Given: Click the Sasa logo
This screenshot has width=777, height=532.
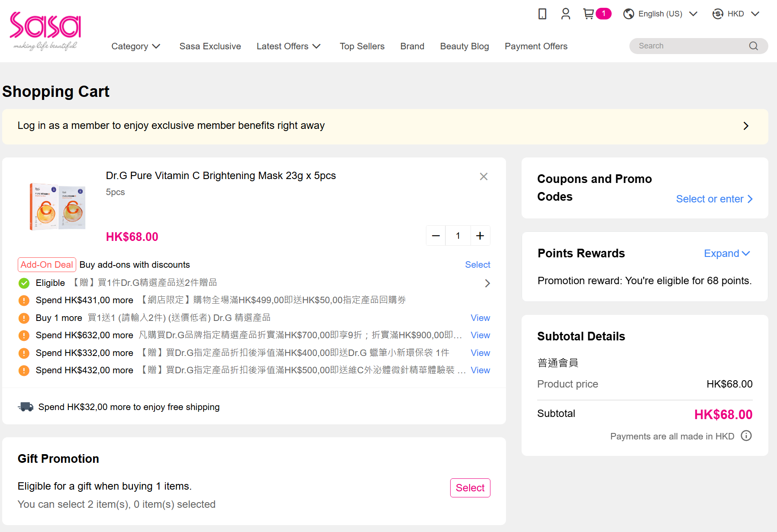Looking at the screenshot, I should (x=45, y=31).
